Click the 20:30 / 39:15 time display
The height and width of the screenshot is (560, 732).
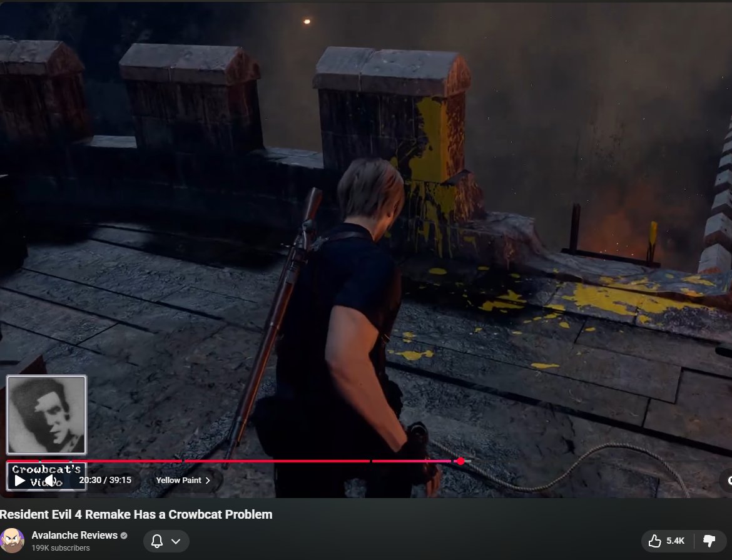[x=105, y=480]
